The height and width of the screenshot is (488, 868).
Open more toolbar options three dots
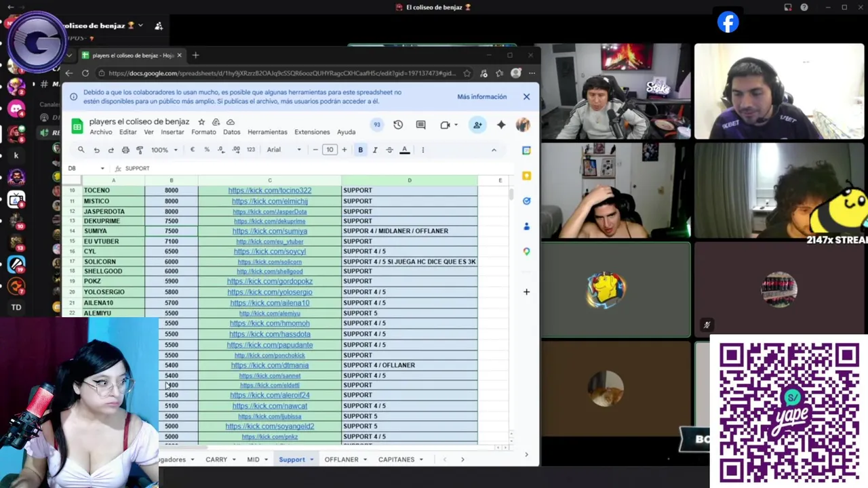[422, 150]
